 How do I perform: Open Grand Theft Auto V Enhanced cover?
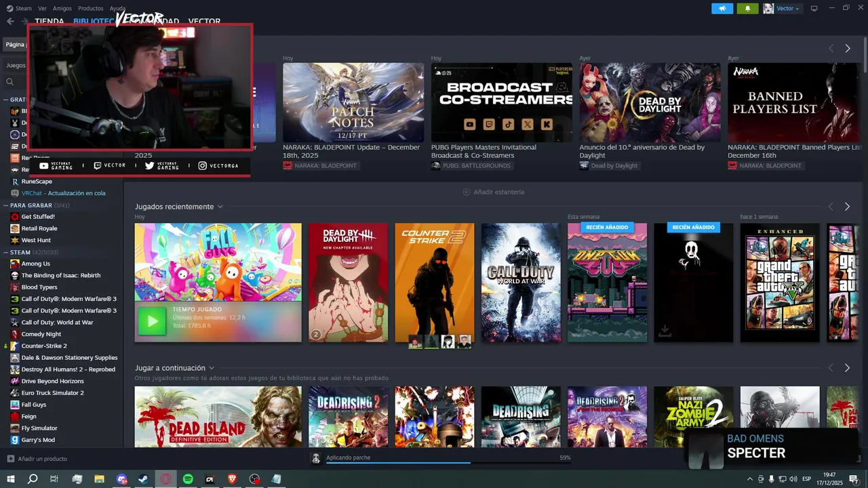[x=780, y=283]
